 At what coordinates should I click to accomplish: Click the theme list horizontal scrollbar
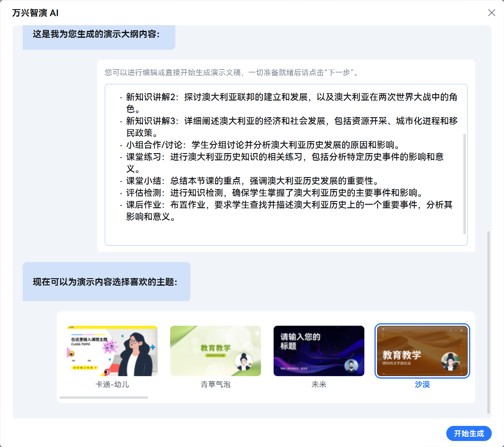(x=104, y=398)
